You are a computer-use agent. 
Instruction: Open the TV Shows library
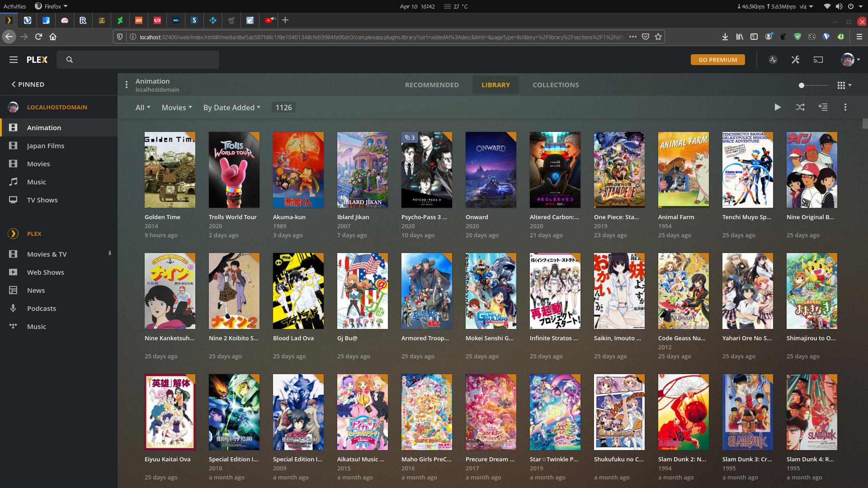59,200
